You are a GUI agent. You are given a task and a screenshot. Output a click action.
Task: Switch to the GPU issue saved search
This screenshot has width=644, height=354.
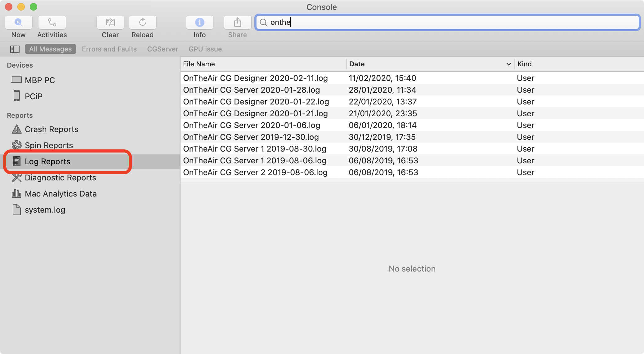coord(205,49)
